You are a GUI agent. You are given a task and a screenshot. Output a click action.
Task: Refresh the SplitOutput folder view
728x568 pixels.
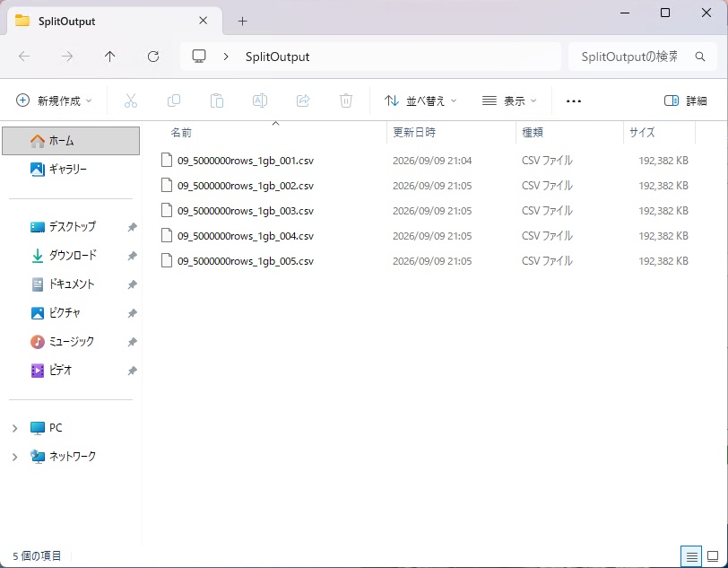(153, 57)
